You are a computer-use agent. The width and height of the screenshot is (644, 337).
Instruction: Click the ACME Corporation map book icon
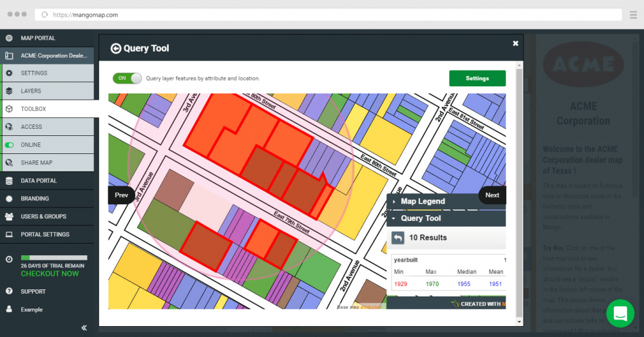click(x=9, y=55)
